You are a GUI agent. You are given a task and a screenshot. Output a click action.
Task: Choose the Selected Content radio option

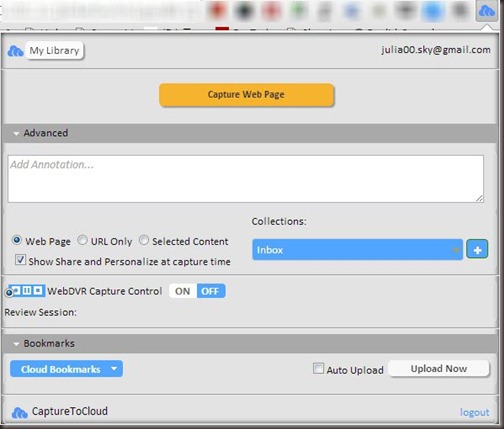(144, 240)
